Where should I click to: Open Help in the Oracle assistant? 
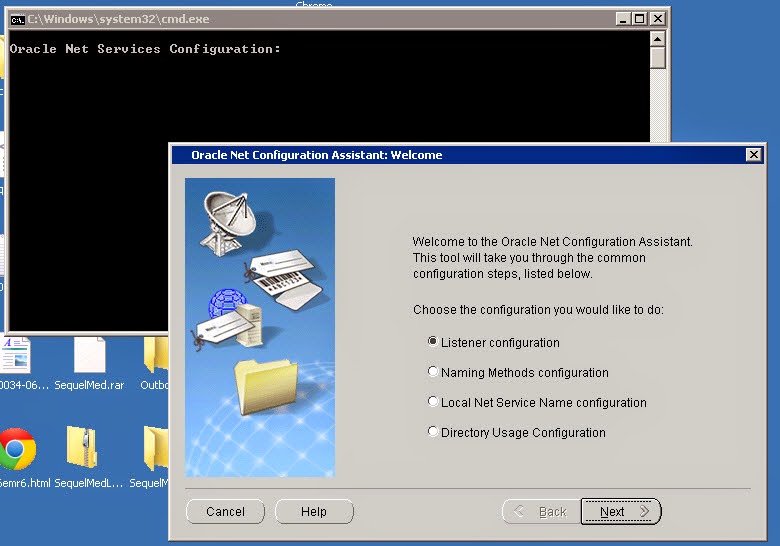[314, 511]
